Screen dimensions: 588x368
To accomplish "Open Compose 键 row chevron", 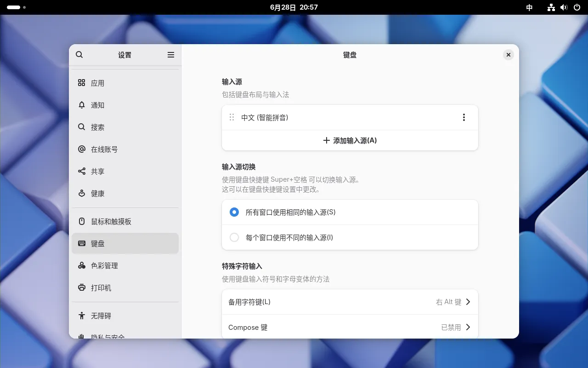I will point(468,327).
